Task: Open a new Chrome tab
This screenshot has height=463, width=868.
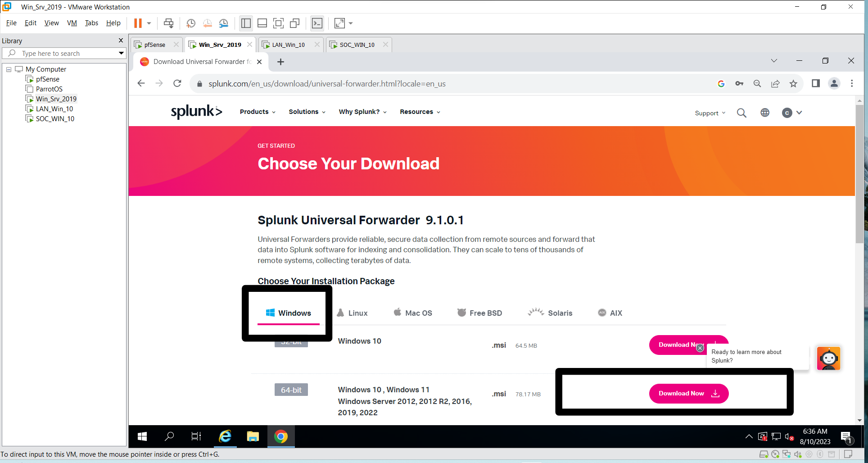Action: [x=280, y=62]
